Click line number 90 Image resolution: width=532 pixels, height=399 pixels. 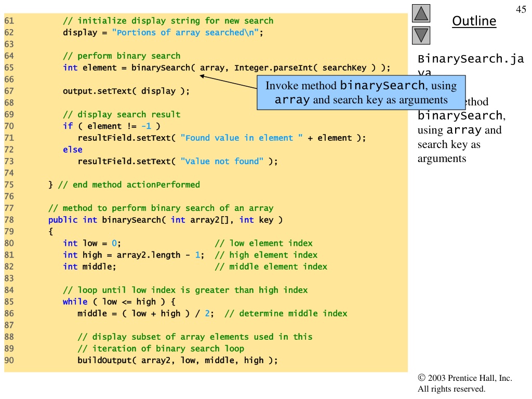click(9, 361)
